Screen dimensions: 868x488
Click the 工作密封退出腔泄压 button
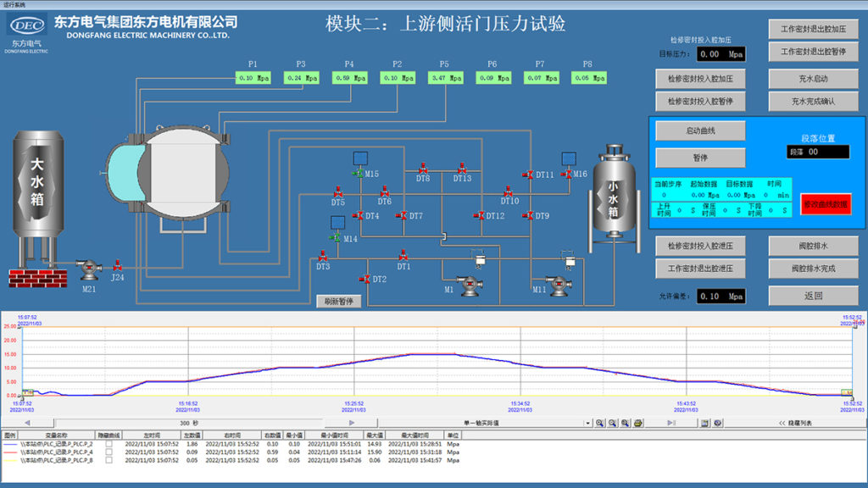(x=700, y=269)
